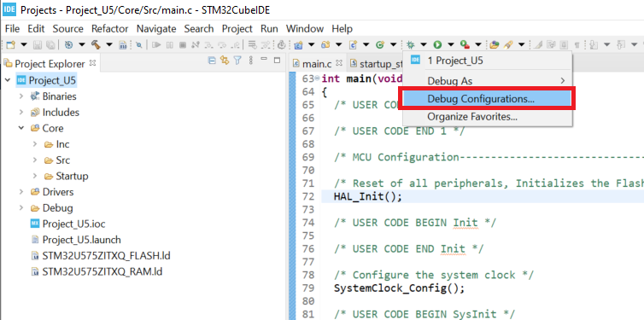
Task: Click the Filter funnel icon in Project Explorer
Action: [237, 61]
